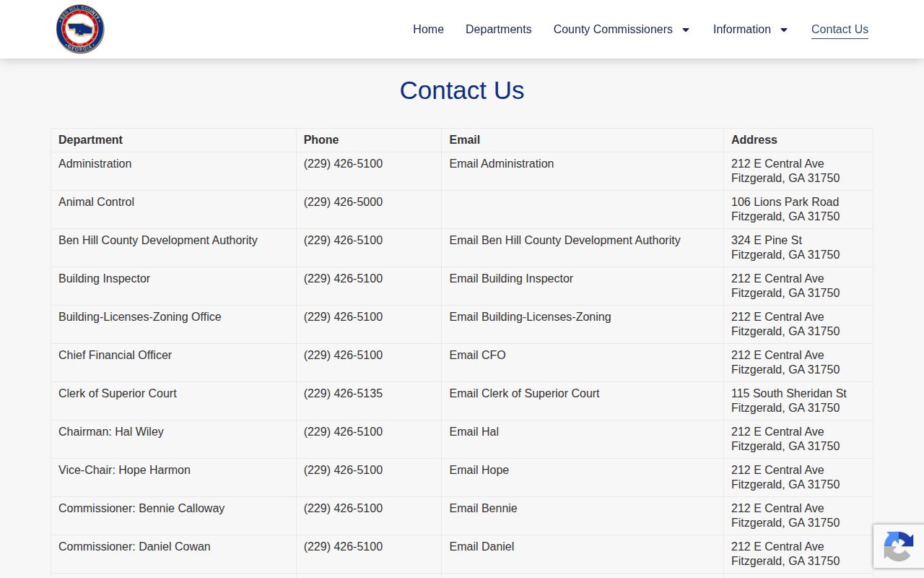Click the Email CFO link
This screenshot has width=924, height=578.
pyautogui.click(x=477, y=355)
